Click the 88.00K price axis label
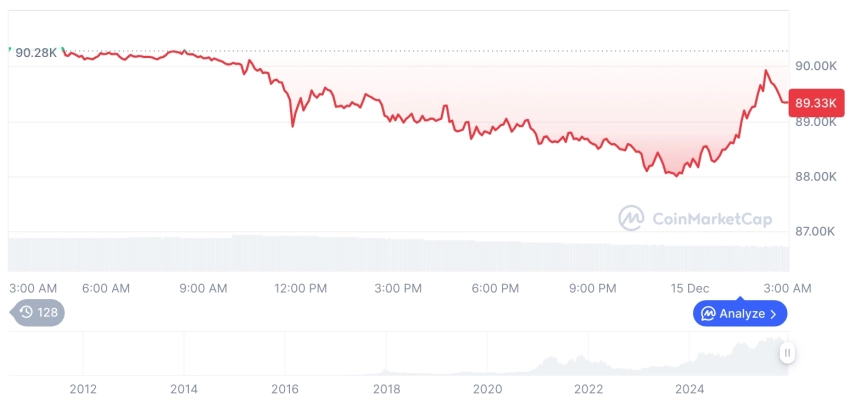This screenshot has width=860, height=401. (815, 177)
